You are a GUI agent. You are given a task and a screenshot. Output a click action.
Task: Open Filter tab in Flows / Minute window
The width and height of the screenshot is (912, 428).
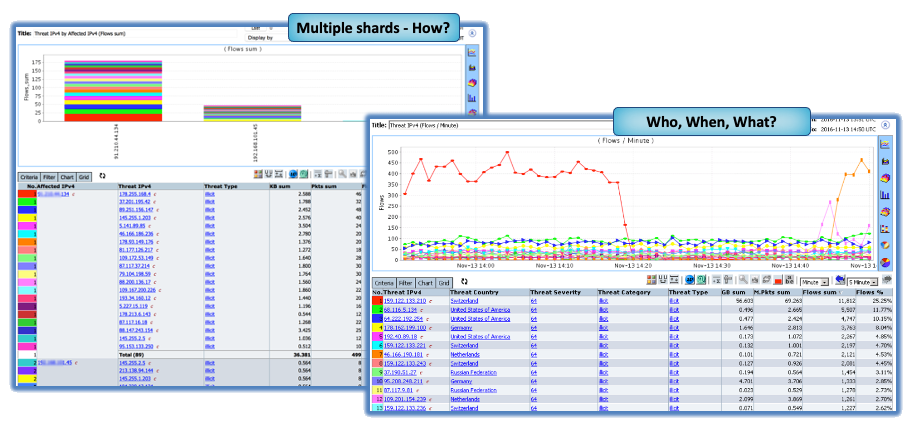pyautogui.click(x=405, y=281)
